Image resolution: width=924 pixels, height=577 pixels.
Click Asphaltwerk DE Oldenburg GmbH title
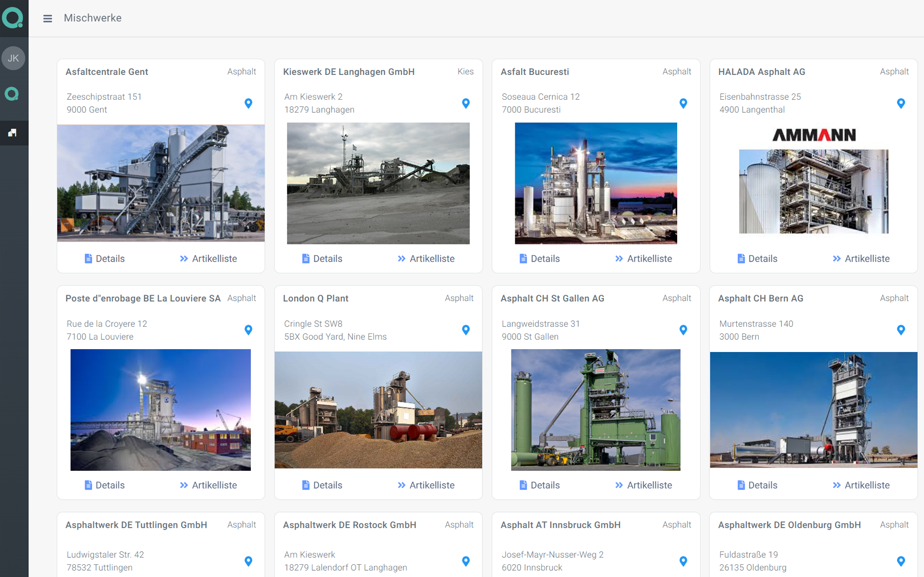pyautogui.click(x=790, y=525)
